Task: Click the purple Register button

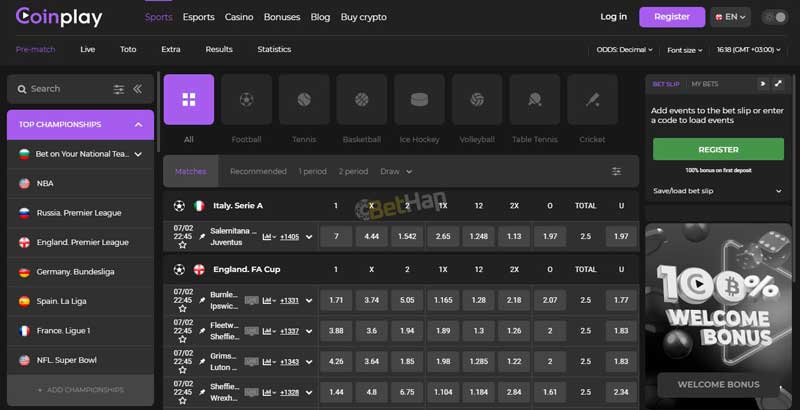Action: pos(672,17)
